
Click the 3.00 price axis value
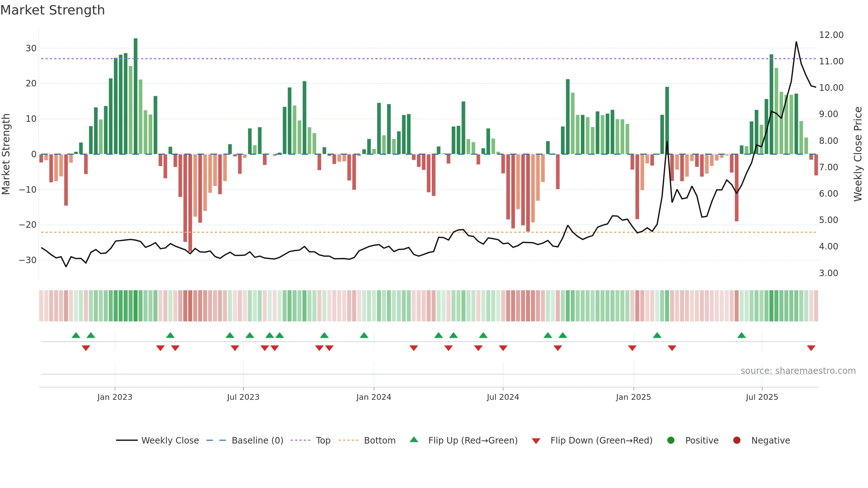click(828, 273)
